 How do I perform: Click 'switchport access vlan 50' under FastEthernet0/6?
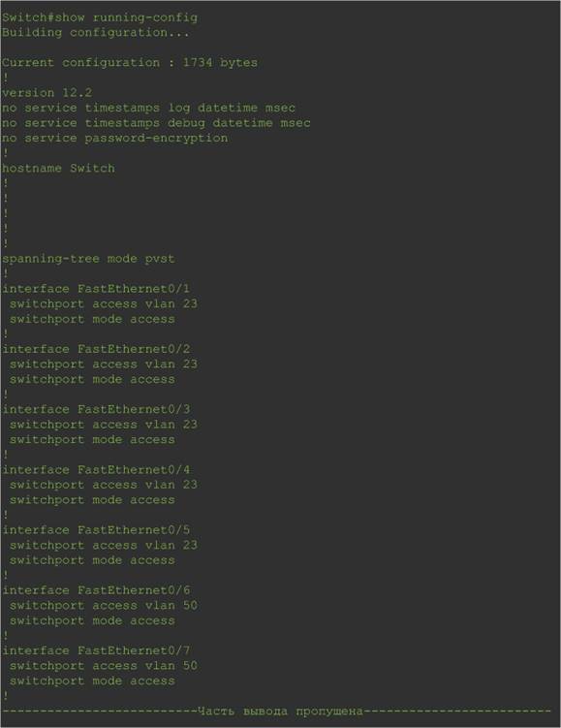pos(104,606)
